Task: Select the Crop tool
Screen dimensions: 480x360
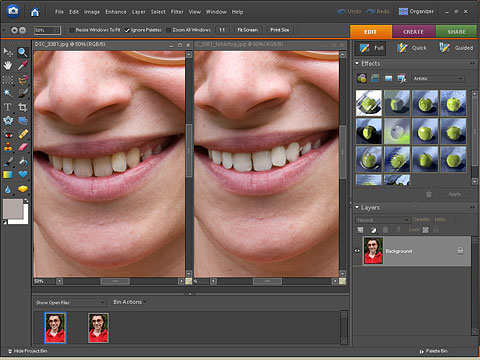Action: pyautogui.click(x=22, y=107)
